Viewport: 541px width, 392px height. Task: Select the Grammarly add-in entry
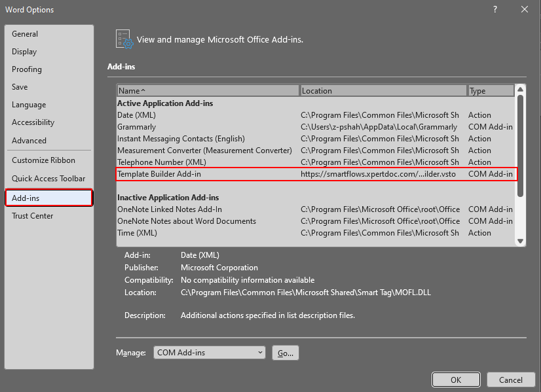click(x=137, y=127)
